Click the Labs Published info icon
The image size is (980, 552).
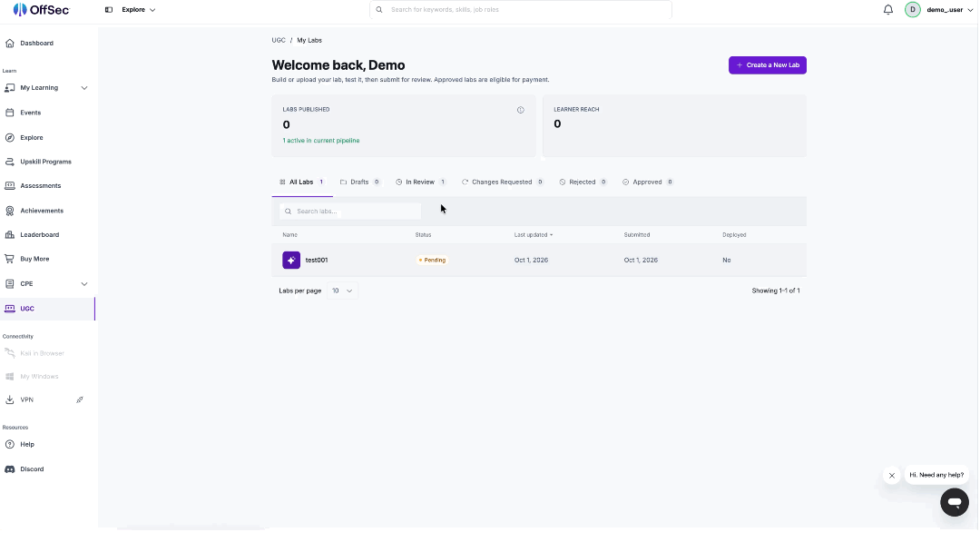coord(521,110)
